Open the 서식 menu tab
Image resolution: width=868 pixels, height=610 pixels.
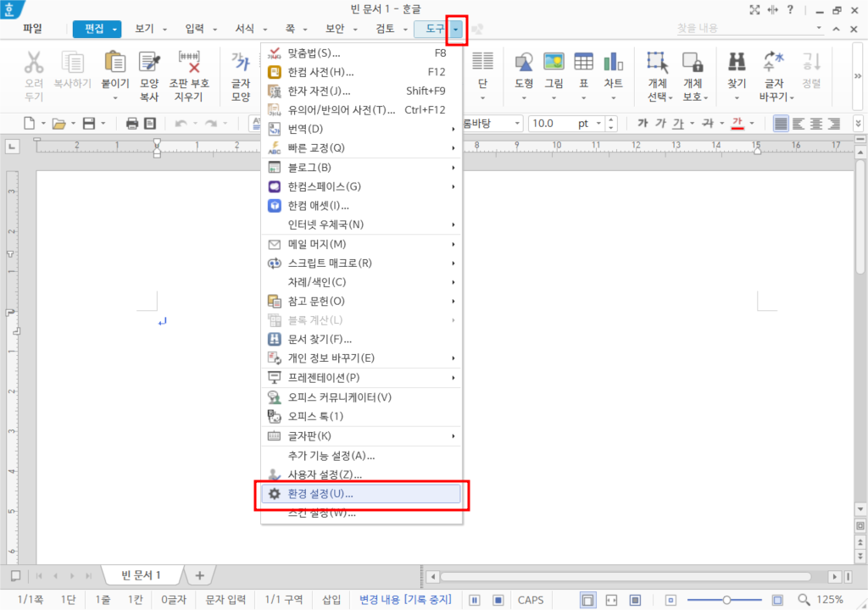point(245,29)
